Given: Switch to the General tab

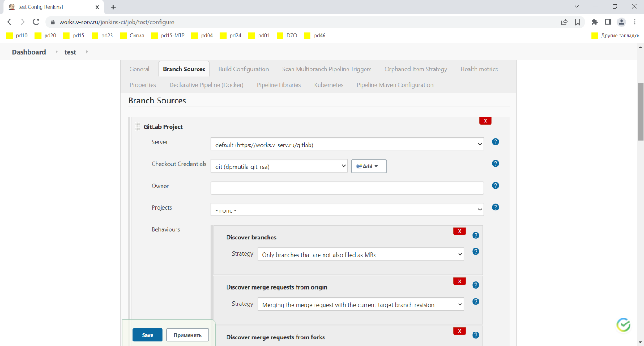Looking at the screenshot, I should 139,69.
